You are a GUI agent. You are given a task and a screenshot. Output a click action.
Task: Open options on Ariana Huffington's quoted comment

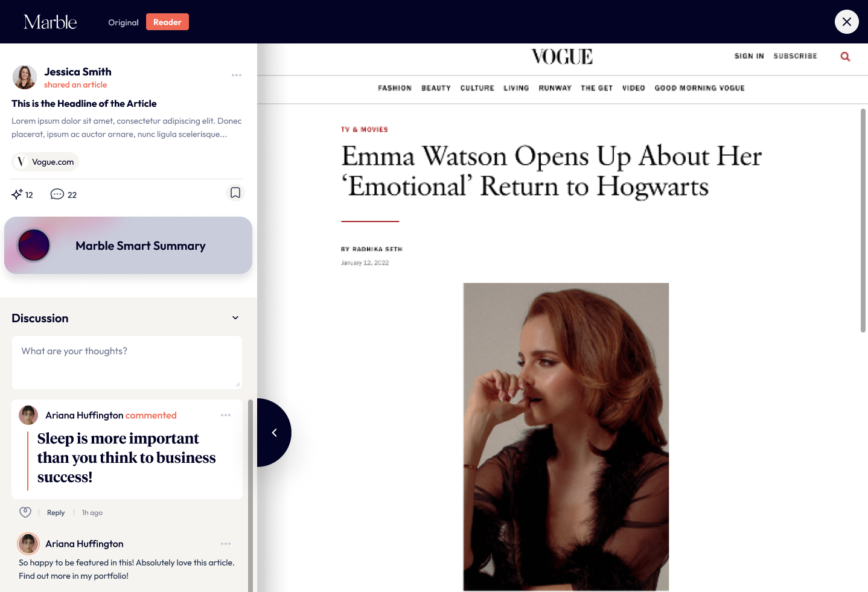pyautogui.click(x=226, y=415)
